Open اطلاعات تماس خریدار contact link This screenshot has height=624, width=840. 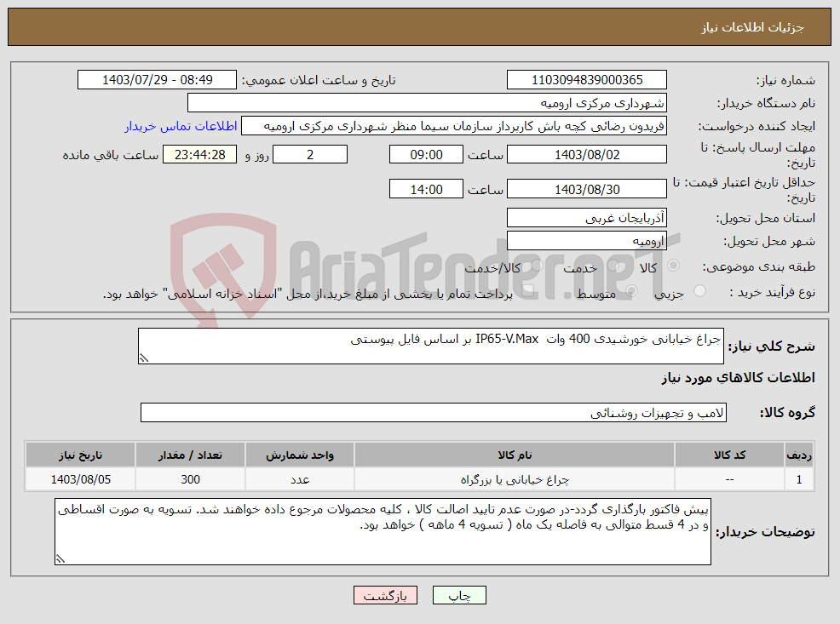(x=181, y=126)
